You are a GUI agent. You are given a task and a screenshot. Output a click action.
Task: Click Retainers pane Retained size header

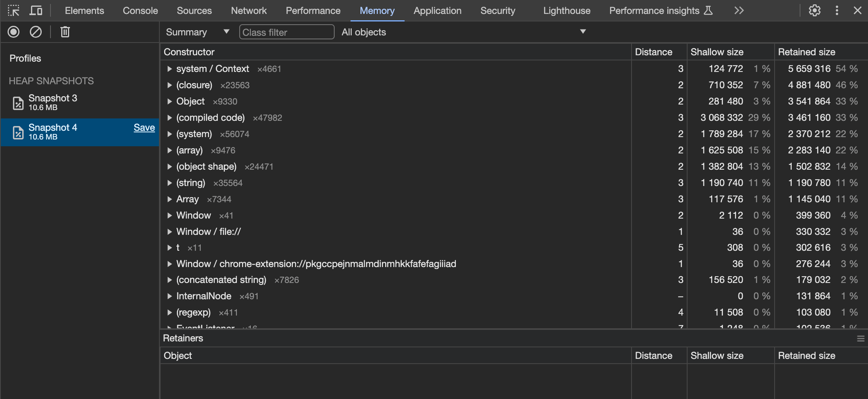[x=821, y=356]
